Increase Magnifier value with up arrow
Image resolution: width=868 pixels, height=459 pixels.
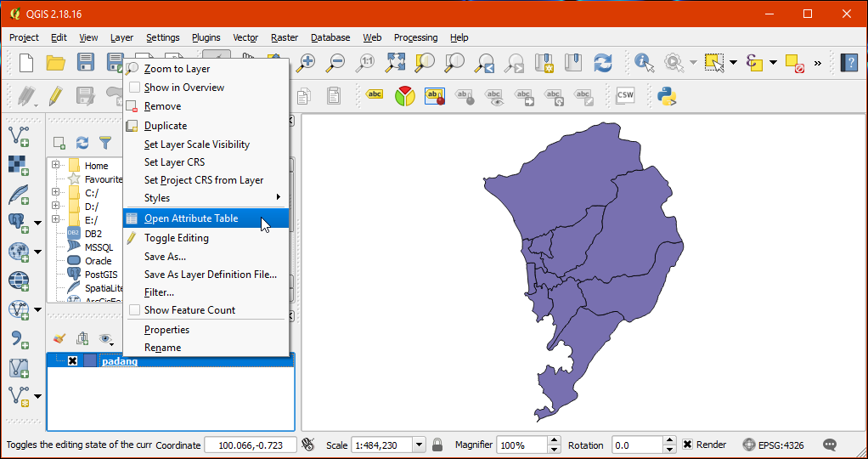coord(554,440)
